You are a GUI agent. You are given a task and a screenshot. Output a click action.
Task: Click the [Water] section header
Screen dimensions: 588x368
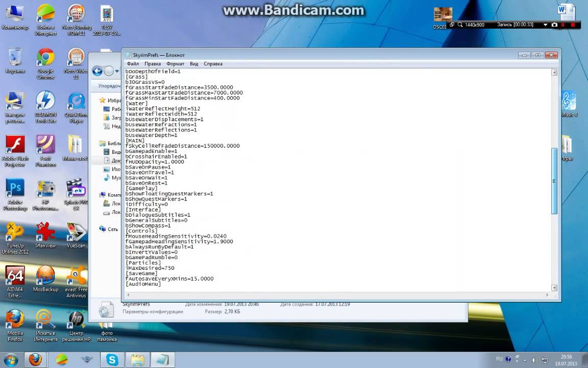click(x=136, y=103)
